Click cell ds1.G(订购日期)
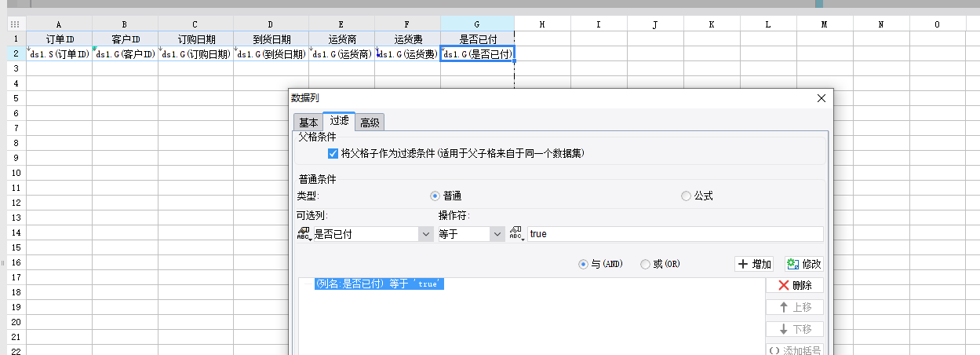Image resolution: width=980 pixels, height=355 pixels. click(x=195, y=54)
